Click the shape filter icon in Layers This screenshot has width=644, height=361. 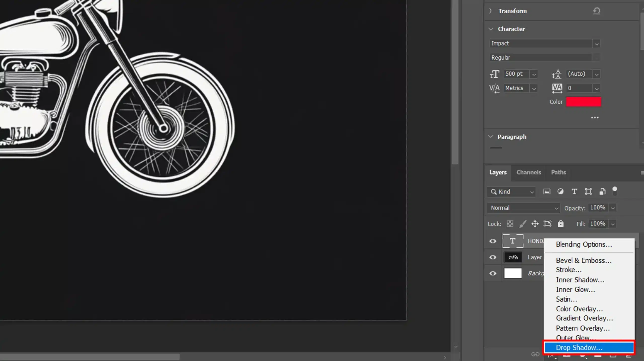(588, 191)
